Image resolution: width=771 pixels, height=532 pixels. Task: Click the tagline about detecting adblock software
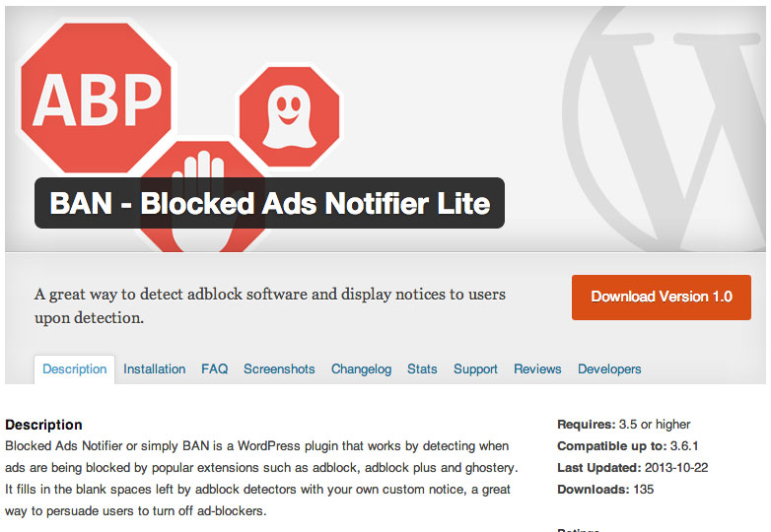click(x=270, y=305)
